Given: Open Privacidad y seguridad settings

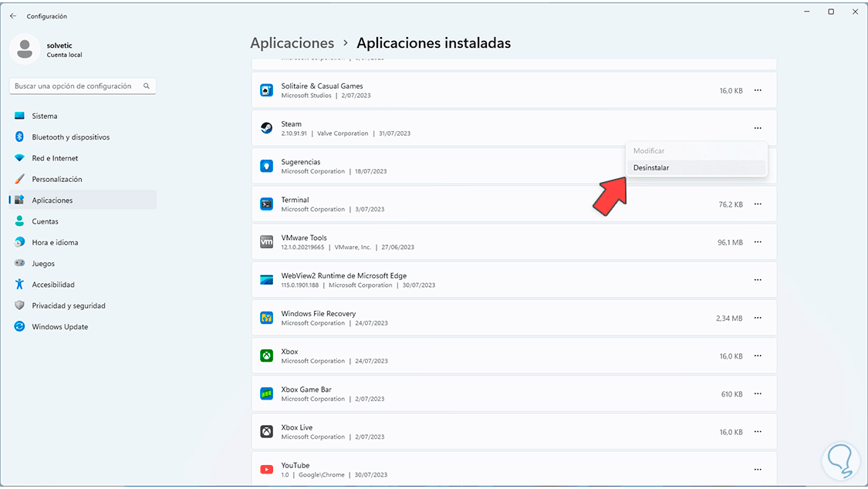Looking at the screenshot, I should click(x=83, y=306).
